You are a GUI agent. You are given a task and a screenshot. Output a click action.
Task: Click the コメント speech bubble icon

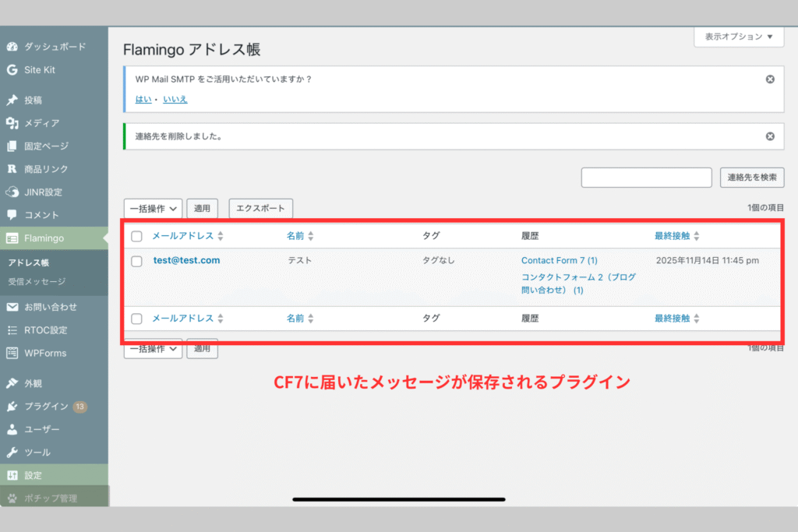tap(12, 215)
